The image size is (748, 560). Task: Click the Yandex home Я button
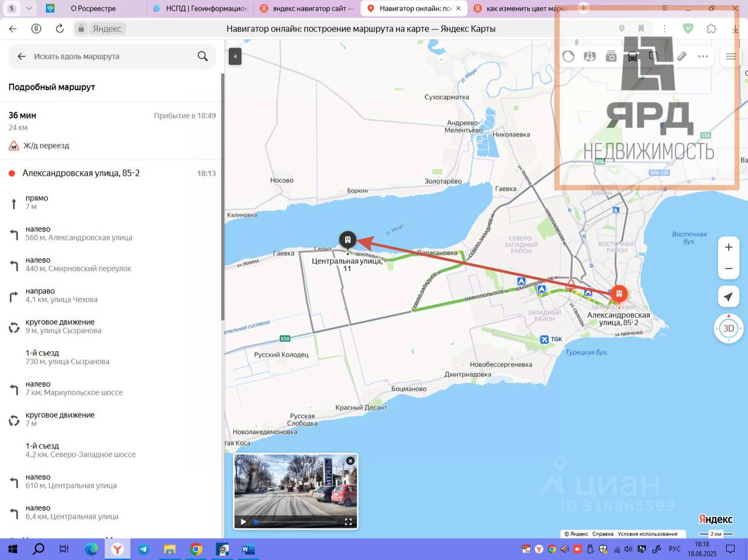37,29
